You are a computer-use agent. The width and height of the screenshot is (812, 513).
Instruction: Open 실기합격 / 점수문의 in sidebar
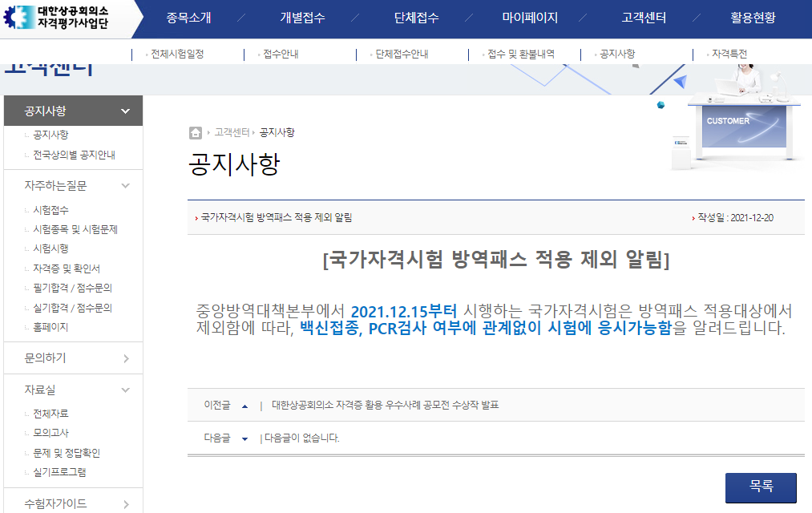point(72,308)
